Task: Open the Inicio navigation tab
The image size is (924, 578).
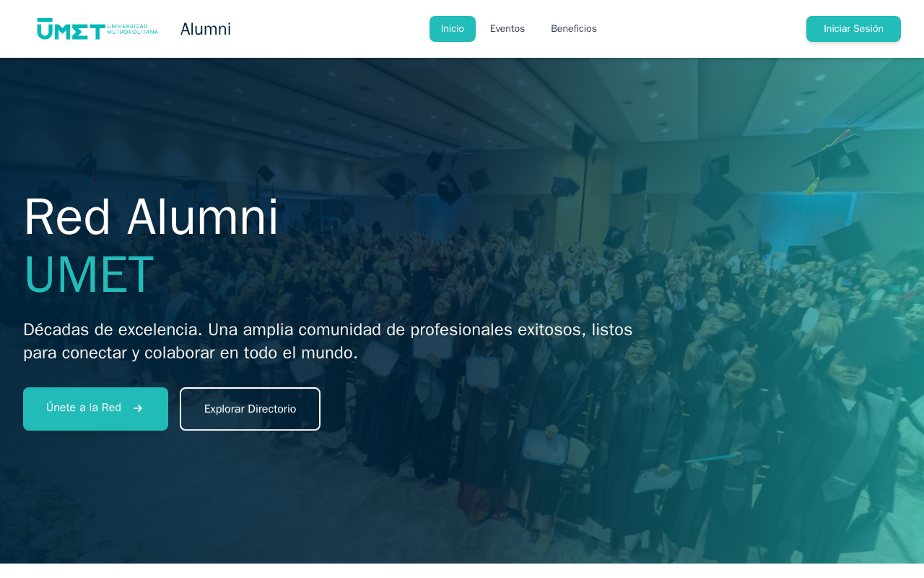Action: 453,29
